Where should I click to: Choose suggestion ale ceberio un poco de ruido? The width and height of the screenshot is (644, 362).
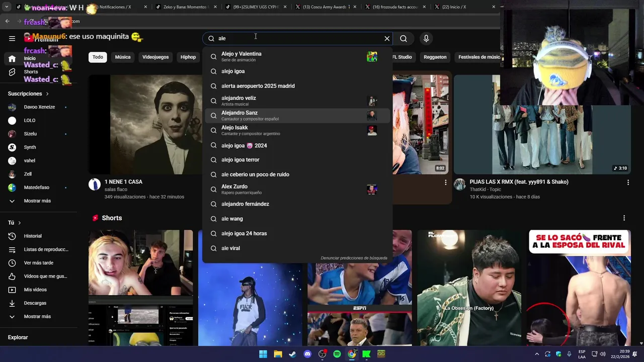point(297,174)
